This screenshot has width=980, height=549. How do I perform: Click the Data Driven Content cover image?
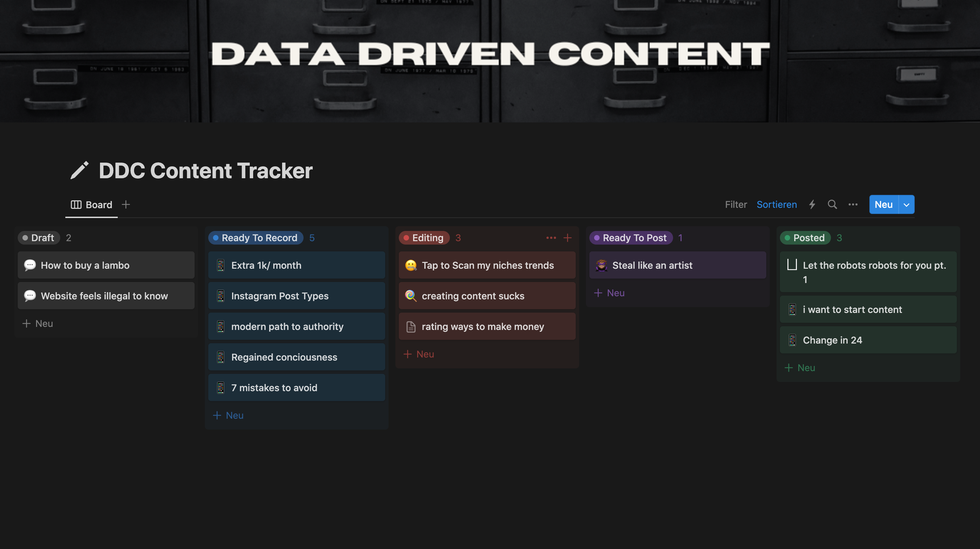[x=490, y=61]
